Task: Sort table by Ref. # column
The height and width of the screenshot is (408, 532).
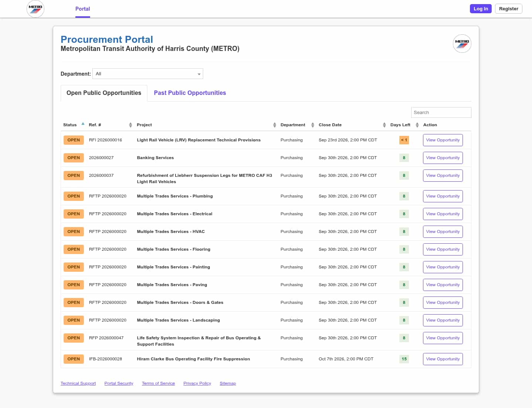Action: click(130, 125)
